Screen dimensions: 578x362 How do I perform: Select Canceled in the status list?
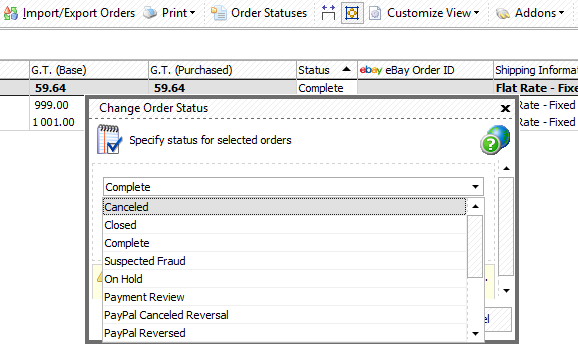coord(284,207)
